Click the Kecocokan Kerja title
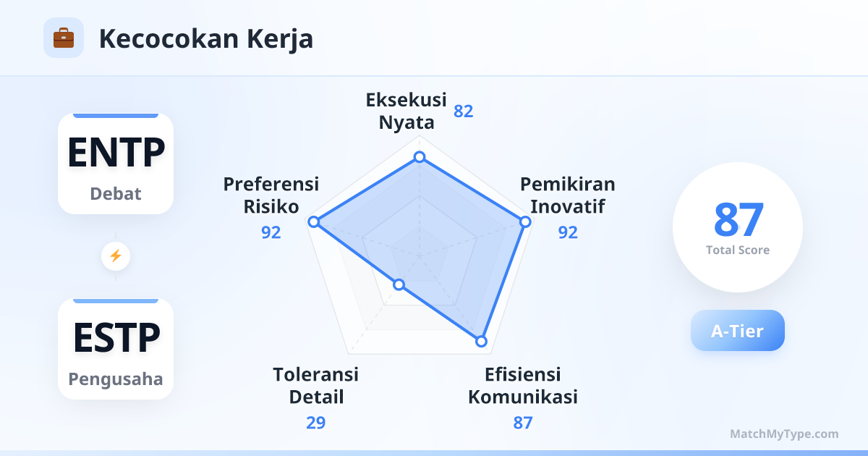Image resolution: width=868 pixels, height=456 pixels. [x=206, y=38]
